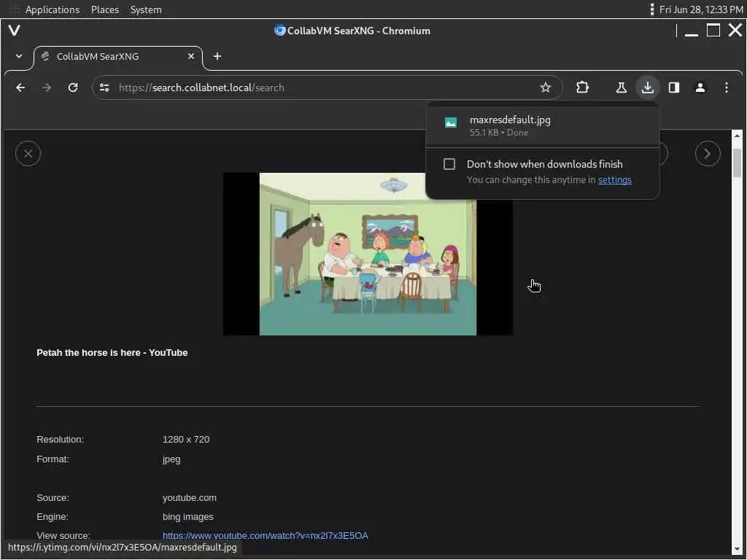Open the YouTube watch source link
Screen dimensions: 747x560
point(266,536)
